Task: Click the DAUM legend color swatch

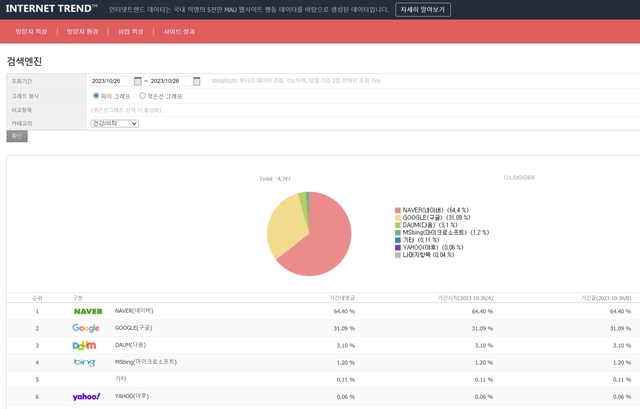Action: pos(398,225)
